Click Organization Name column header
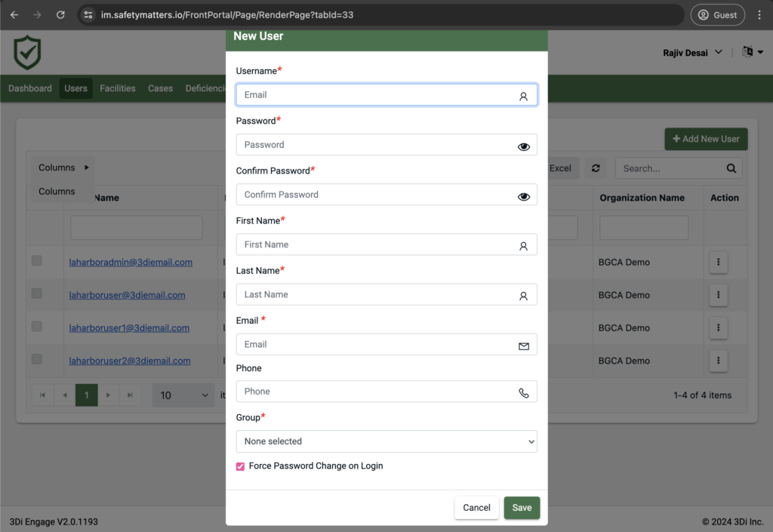The width and height of the screenshot is (773, 532). [x=642, y=198]
